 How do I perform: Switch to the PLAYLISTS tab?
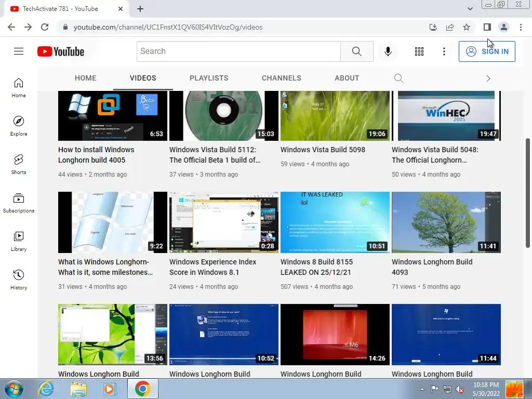click(209, 78)
